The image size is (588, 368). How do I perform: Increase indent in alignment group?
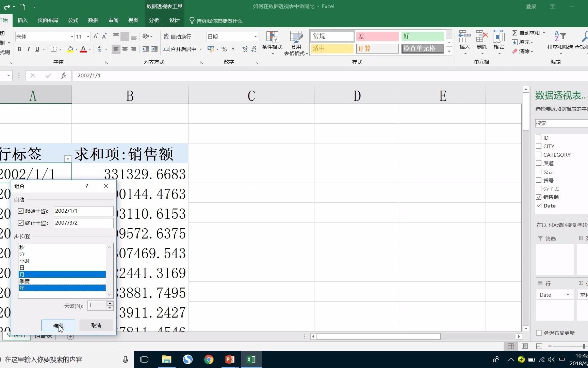pyautogui.click(x=154, y=49)
